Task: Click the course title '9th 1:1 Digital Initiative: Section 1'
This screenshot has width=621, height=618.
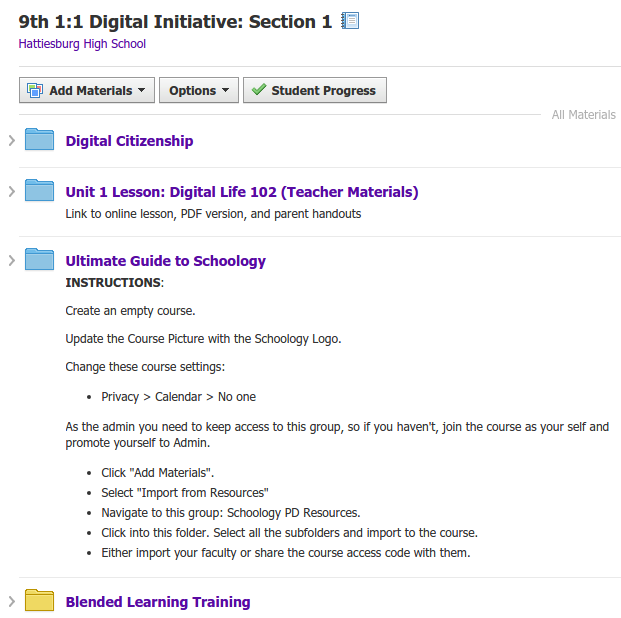Action: tap(175, 21)
